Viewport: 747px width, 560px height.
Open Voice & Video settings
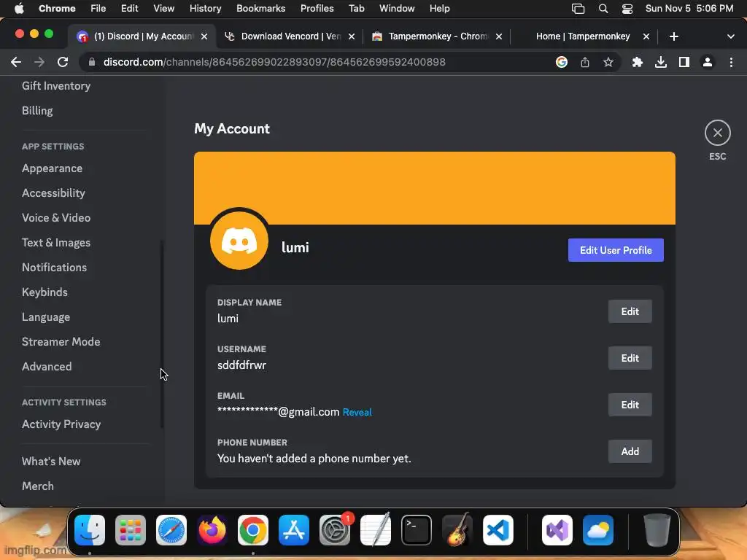pos(56,217)
